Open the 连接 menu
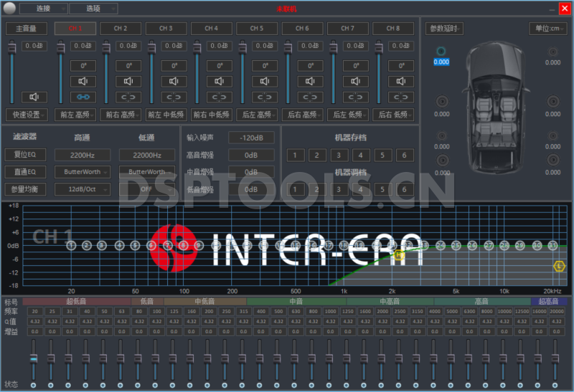The width and height of the screenshot is (574, 392). [44, 9]
